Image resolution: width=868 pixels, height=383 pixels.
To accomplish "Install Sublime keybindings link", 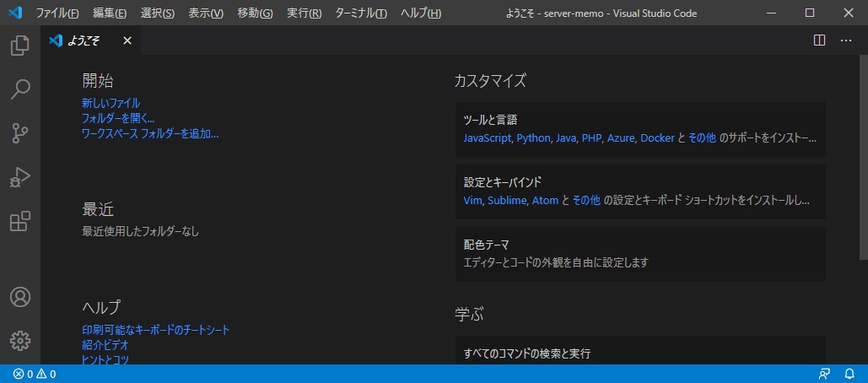I will [x=506, y=201].
